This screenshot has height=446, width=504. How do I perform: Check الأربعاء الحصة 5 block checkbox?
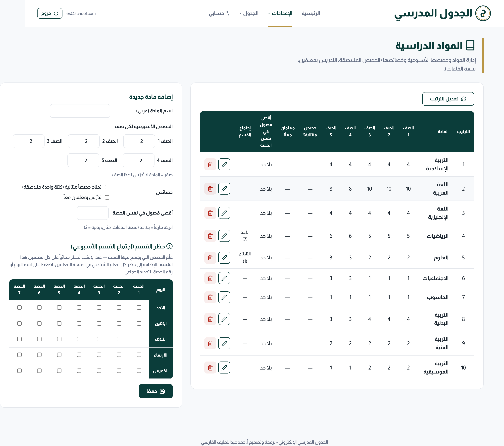(x=59, y=355)
